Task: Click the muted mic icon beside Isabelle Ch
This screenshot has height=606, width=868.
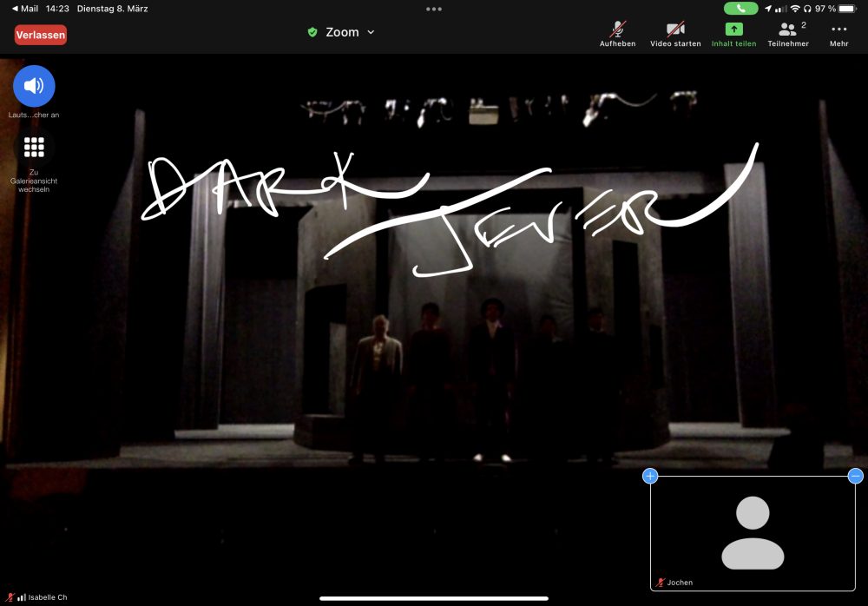Action: point(10,597)
